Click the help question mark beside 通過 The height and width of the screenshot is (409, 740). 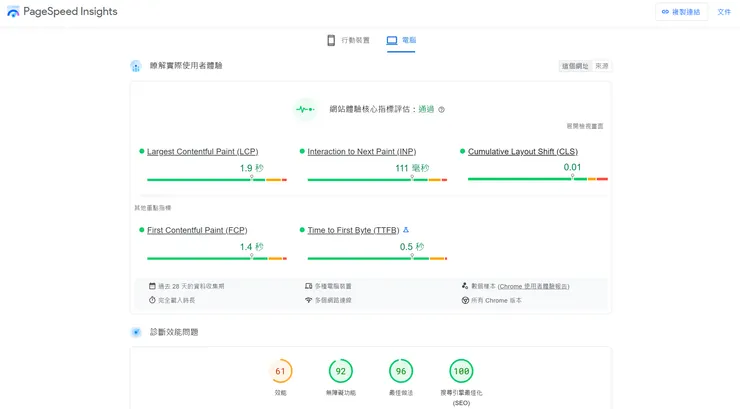click(x=441, y=109)
